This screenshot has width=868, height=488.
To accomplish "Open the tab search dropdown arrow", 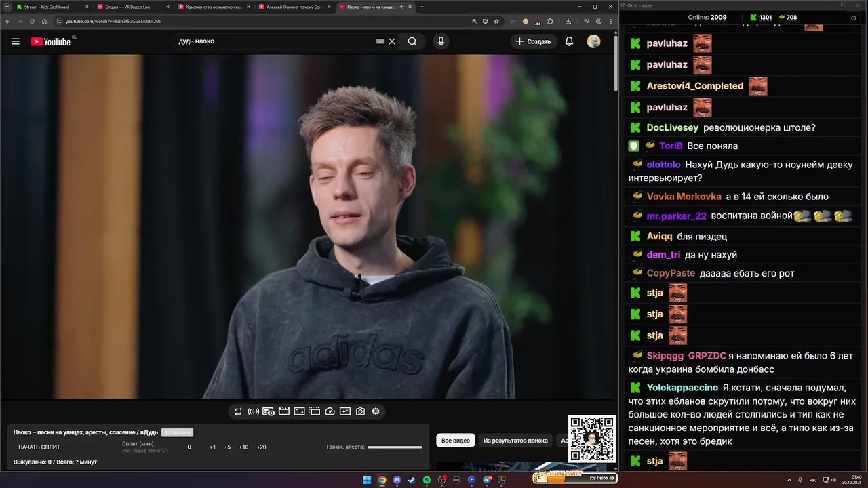I will 5,7.
